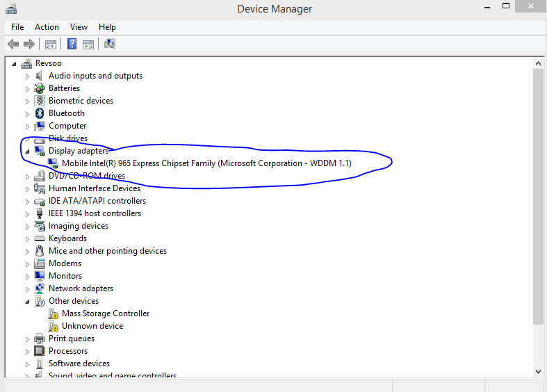Expand IDE ATA/ATAPI controllers node
The height and width of the screenshot is (392, 547).
tap(27, 202)
